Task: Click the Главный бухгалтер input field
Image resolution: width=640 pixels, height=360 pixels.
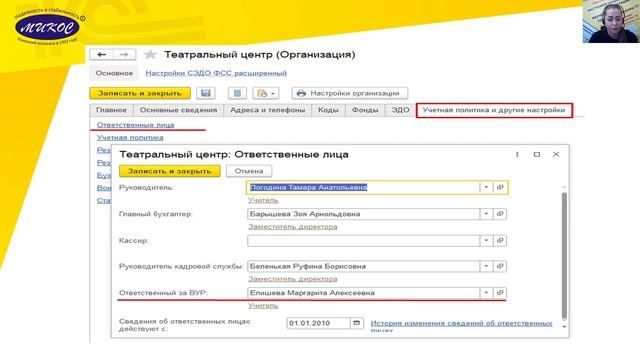Action: [x=363, y=214]
